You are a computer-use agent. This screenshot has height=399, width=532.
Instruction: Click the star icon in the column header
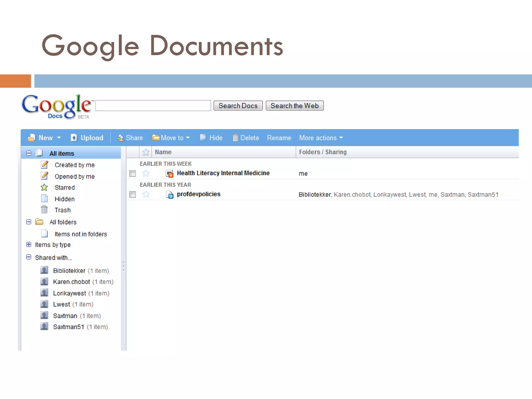point(146,152)
